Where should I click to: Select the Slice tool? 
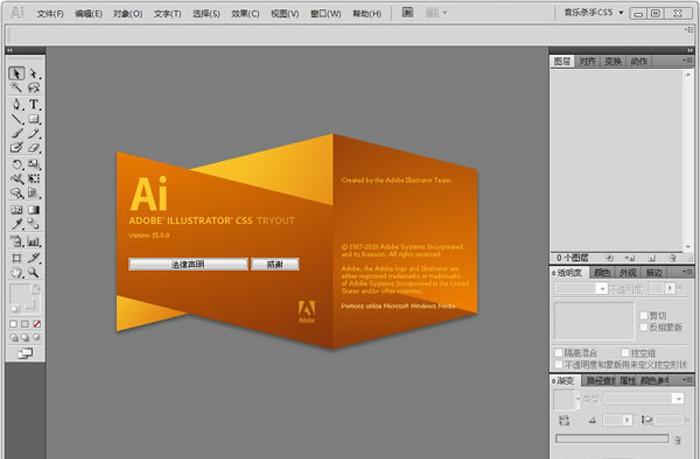click(x=34, y=258)
